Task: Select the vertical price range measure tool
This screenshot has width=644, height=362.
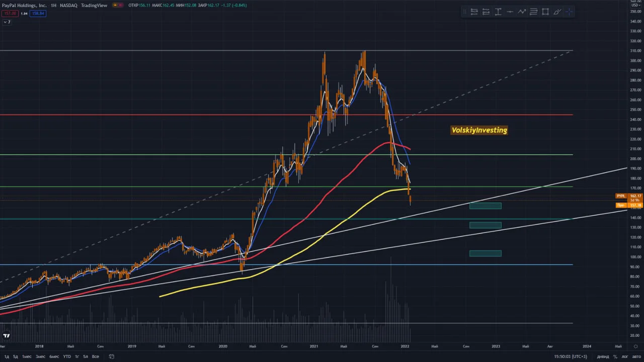Action: point(498,12)
